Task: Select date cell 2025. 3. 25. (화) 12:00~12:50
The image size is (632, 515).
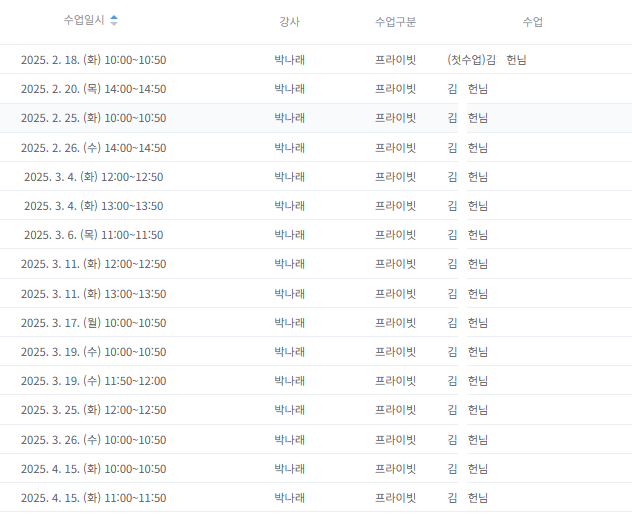Action: [94, 410]
